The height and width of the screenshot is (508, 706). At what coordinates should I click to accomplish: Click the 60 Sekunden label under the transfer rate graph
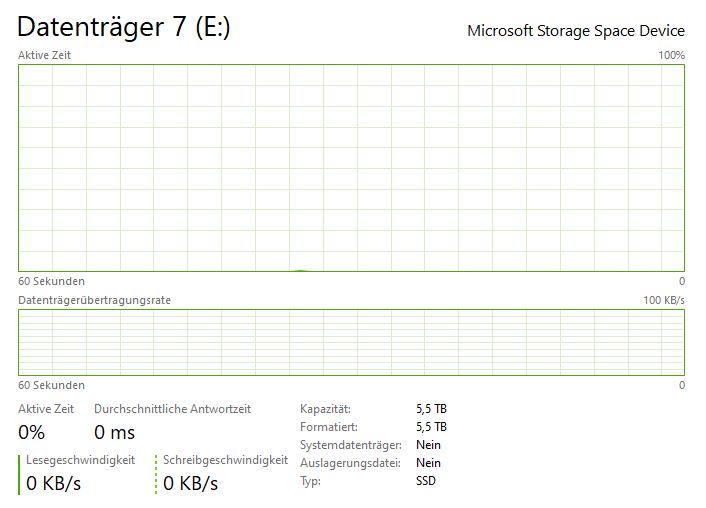51,385
